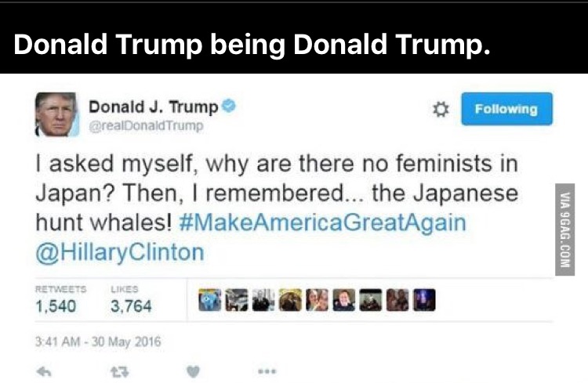View the 3,764 likes count
This screenshot has width=588, height=383.
[x=131, y=306]
